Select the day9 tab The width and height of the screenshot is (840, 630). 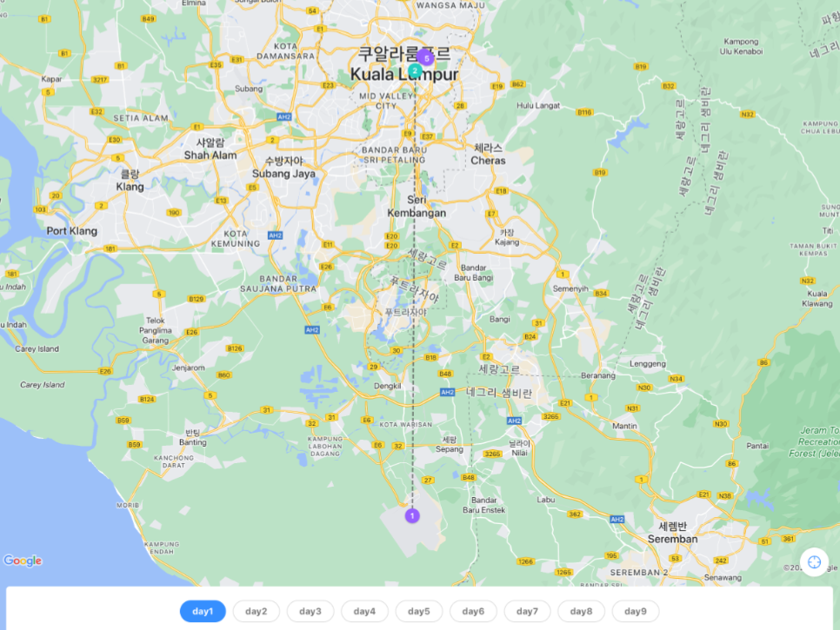click(636, 611)
